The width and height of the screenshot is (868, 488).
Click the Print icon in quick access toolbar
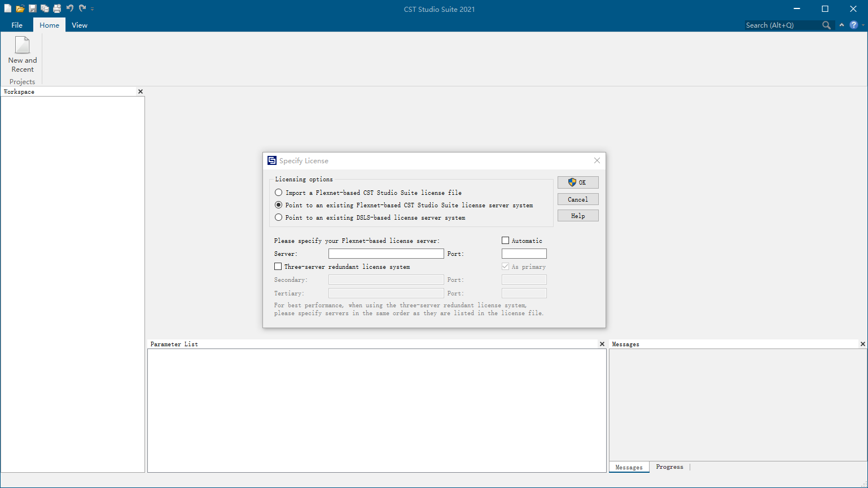point(57,8)
